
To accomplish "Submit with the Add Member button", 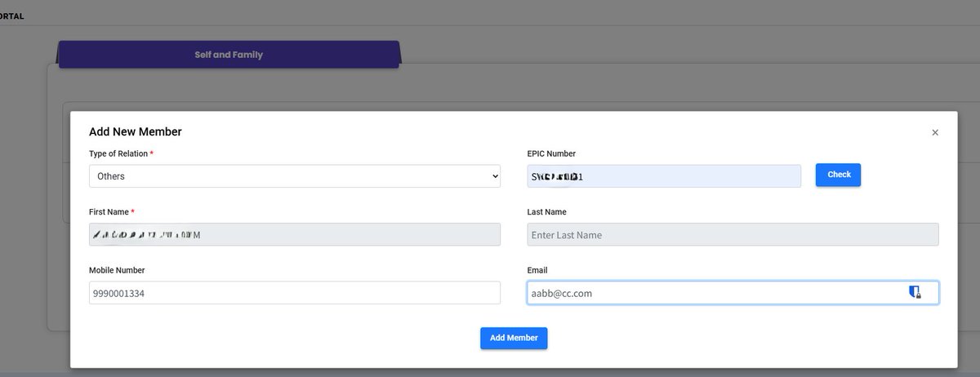I will click(514, 338).
